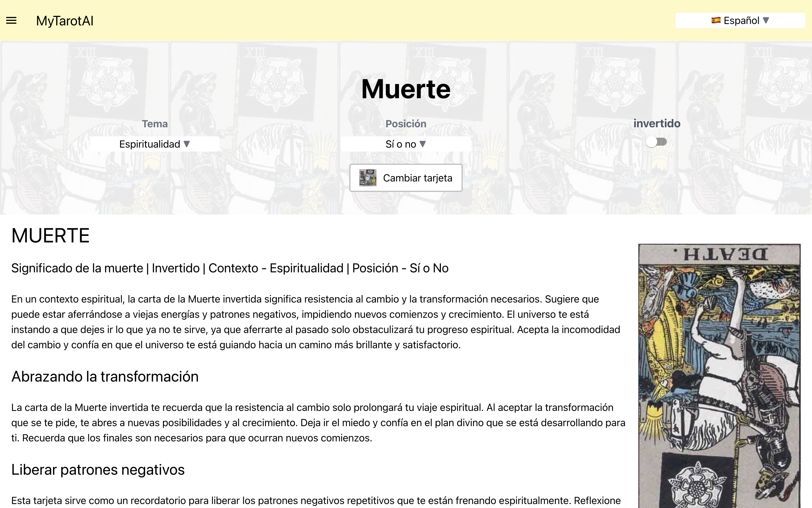Toggle the invertido switch
Viewport: 812px width, 508px height.
click(657, 142)
